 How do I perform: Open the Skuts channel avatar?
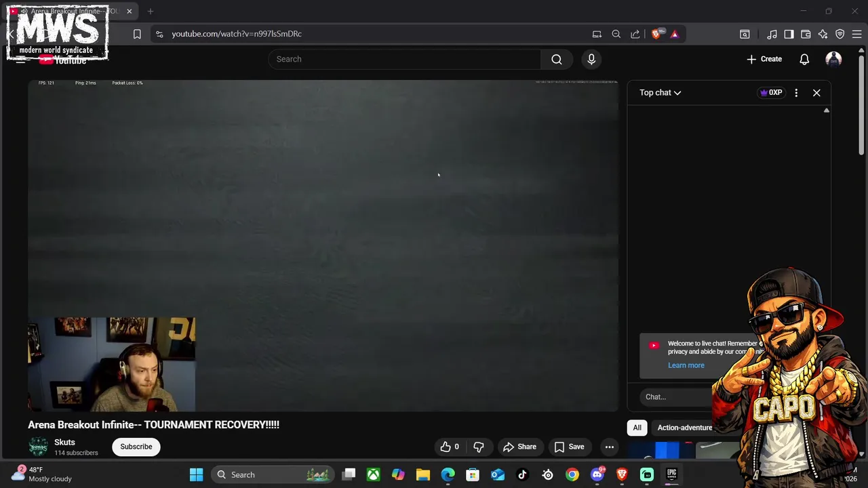tap(39, 447)
